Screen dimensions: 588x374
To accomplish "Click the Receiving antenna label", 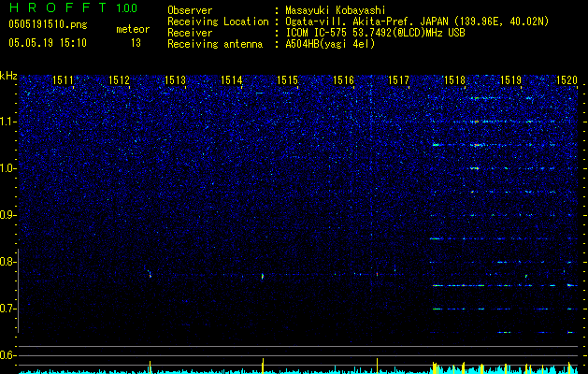I will pyautogui.click(x=215, y=44).
